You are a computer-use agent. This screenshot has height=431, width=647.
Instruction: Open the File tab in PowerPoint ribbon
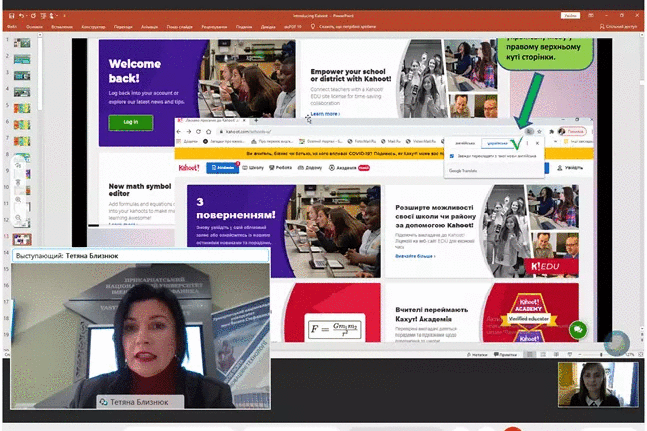click(x=12, y=27)
